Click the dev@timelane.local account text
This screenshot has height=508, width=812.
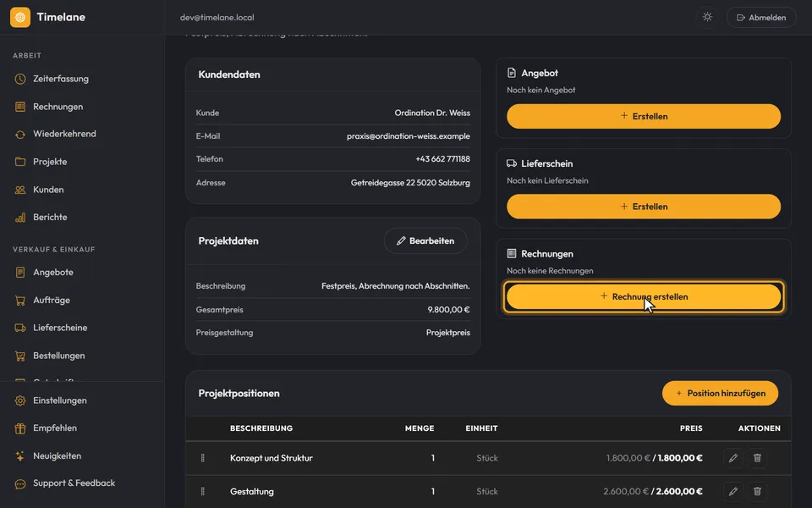pyautogui.click(x=217, y=18)
